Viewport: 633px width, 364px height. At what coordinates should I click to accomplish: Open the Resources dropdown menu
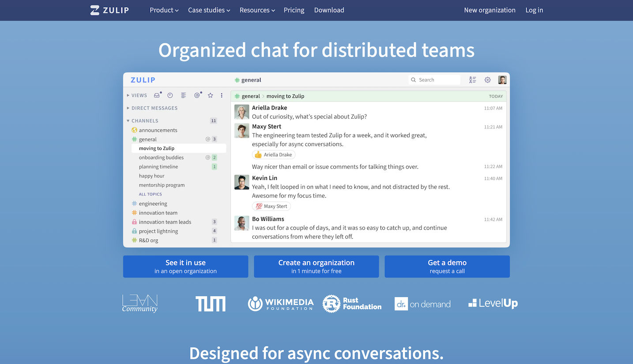[257, 10]
